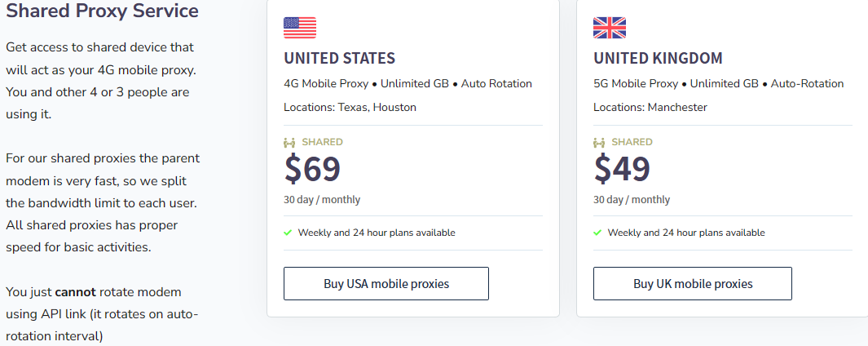Select the UNITED KINGDOM card heading
The height and width of the screenshot is (346, 868).
[x=659, y=58]
